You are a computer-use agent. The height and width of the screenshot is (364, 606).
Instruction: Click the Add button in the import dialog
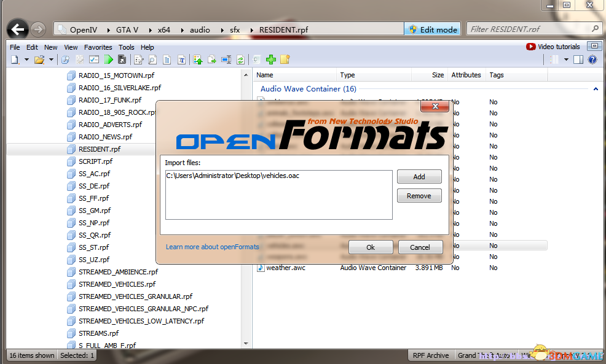click(x=419, y=176)
